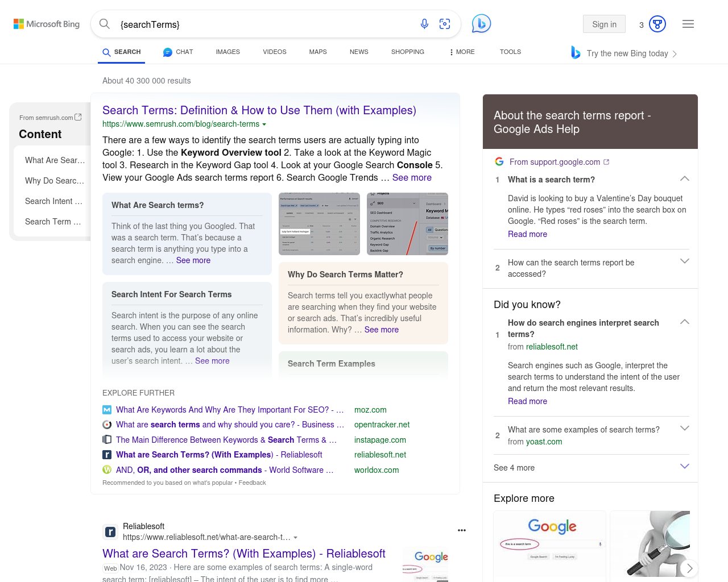Screen dimensions: 728x582
Task: Expand Reliablesoft URL dropdown arrow
Action: 295,538
